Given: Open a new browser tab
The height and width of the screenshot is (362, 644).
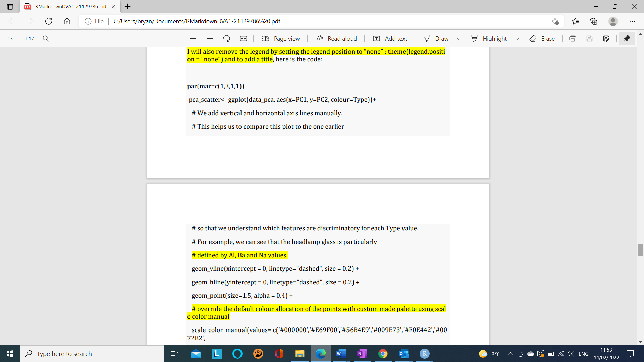Looking at the screenshot, I should (127, 7).
